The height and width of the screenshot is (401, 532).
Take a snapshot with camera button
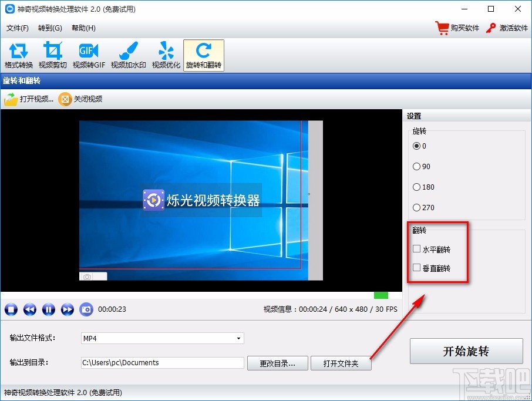(86, 309)
